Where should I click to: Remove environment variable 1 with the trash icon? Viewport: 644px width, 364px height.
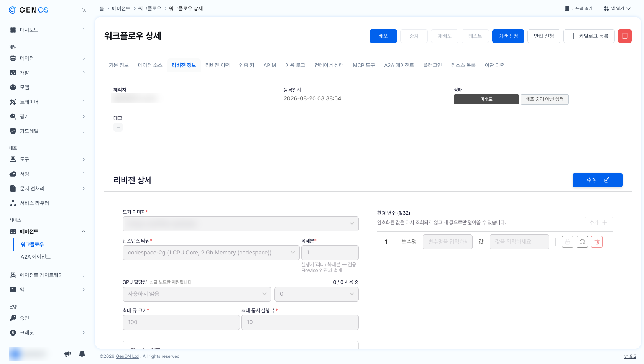tap(597, 242)
